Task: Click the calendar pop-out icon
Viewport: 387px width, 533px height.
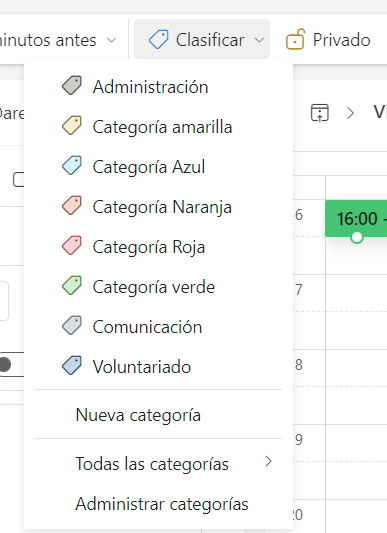Action: click(x=320, y=113)
